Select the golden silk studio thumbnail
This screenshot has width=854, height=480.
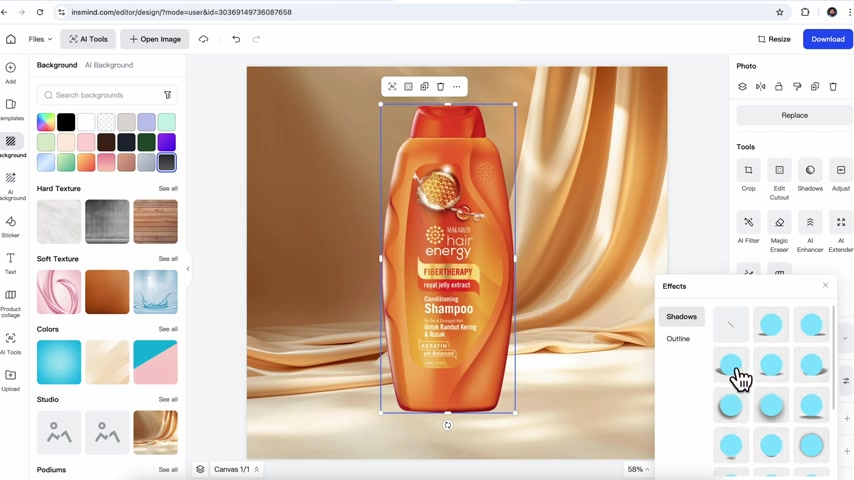pyautogui.click(x=155, y=433)
